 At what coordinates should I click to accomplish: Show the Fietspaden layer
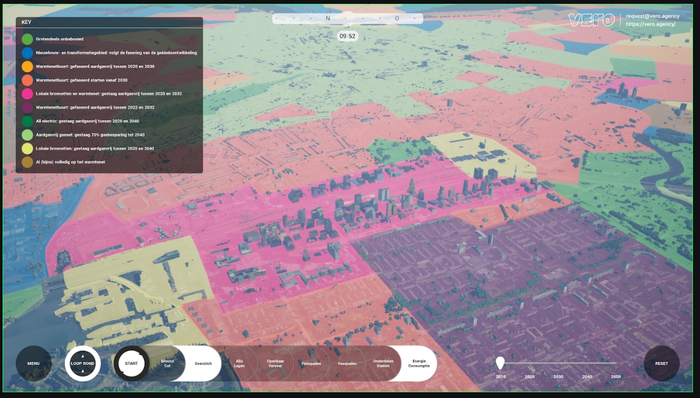(x=311, y=363)
